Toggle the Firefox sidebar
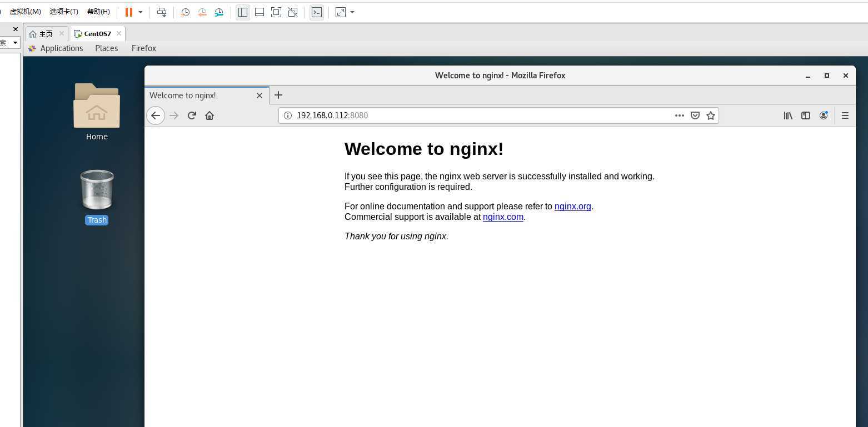Screen dimensions: 868x427 [x=806, y=115]
